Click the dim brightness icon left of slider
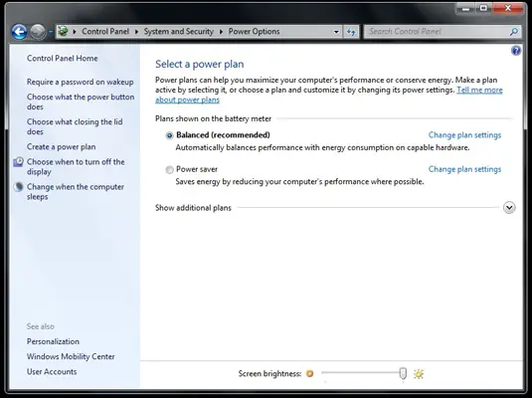This screenshot has height=398, width=532. coord(310,373)
